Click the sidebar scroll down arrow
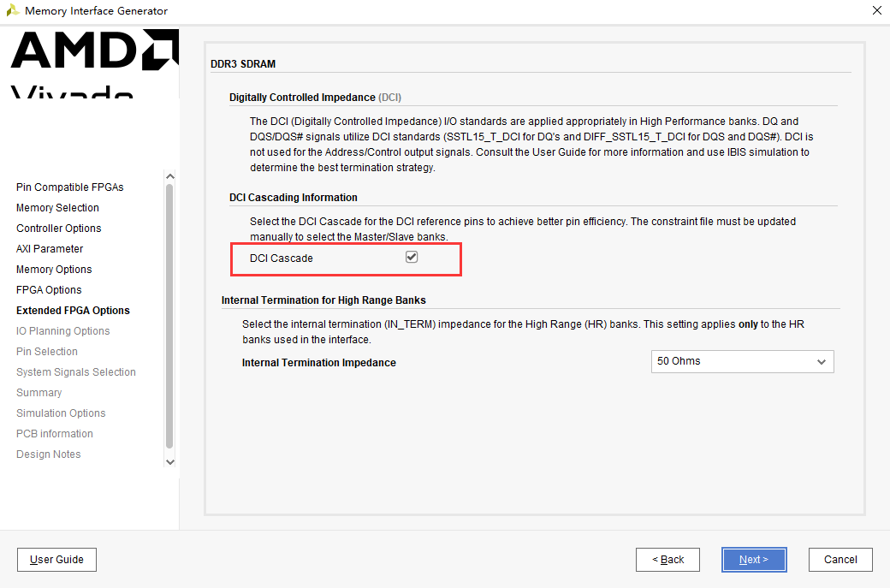 coord(169,462)
